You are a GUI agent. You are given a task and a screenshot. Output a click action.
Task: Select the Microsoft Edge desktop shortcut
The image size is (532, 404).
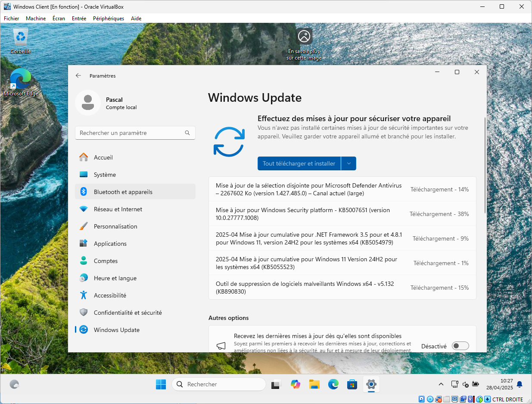[x=21, y=82]
